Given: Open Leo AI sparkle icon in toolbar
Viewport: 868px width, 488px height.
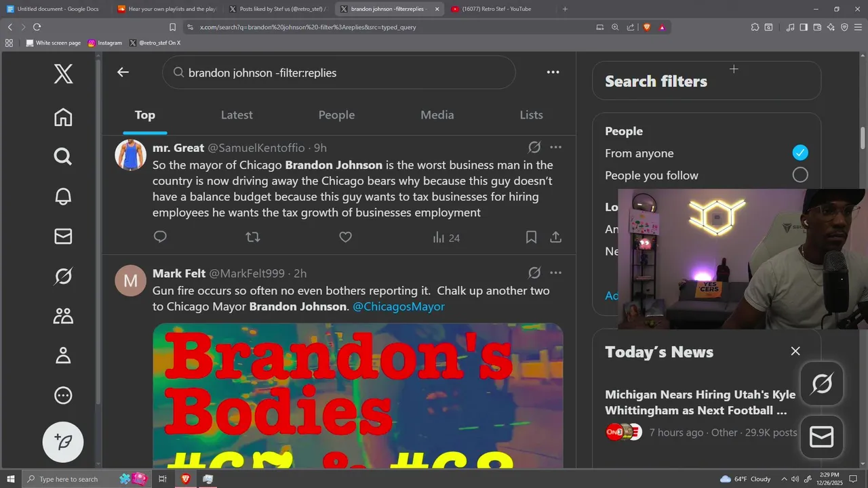Looking at the screenshot, I should pyautogui.click(x=831, y=27).
